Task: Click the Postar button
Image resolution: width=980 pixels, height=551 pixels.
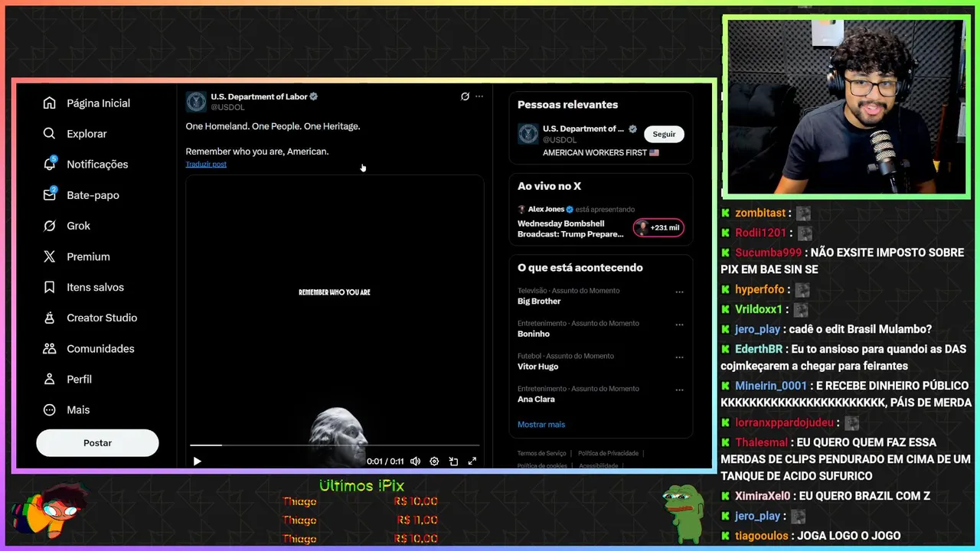Action: [97, 442]
